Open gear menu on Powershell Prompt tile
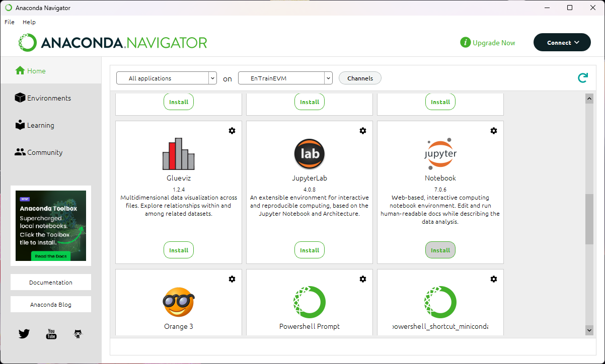 coord(362,279)
